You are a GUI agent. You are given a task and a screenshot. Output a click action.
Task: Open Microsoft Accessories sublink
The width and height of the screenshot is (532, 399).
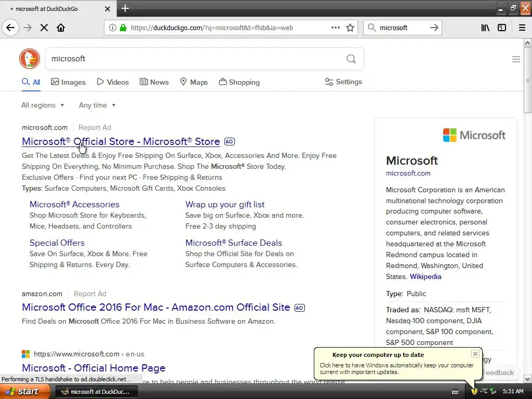[74, 204]
